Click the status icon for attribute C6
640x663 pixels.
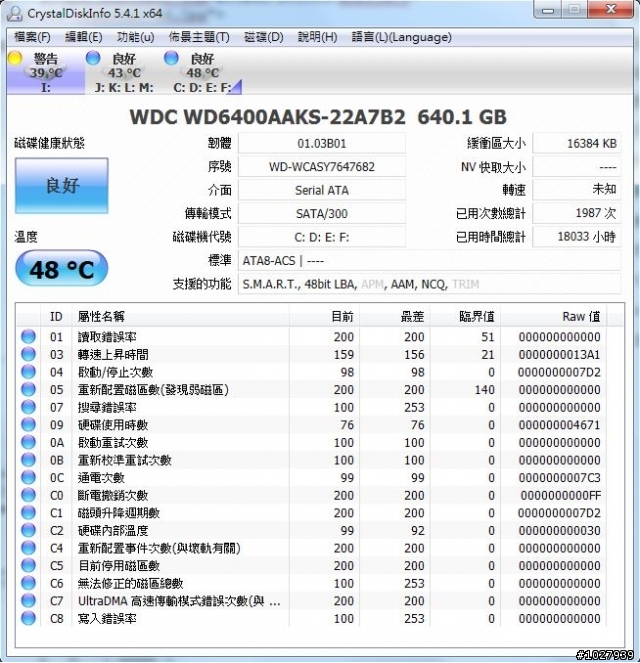pos(28,583)
